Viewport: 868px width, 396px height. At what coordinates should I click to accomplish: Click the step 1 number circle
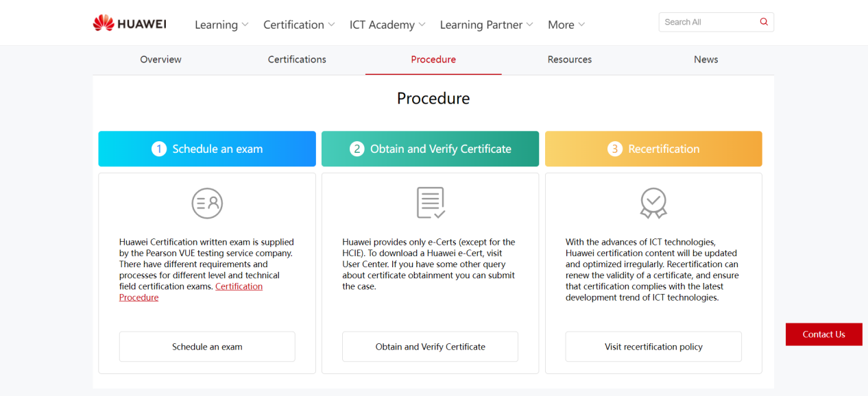(x=159, y=149)
